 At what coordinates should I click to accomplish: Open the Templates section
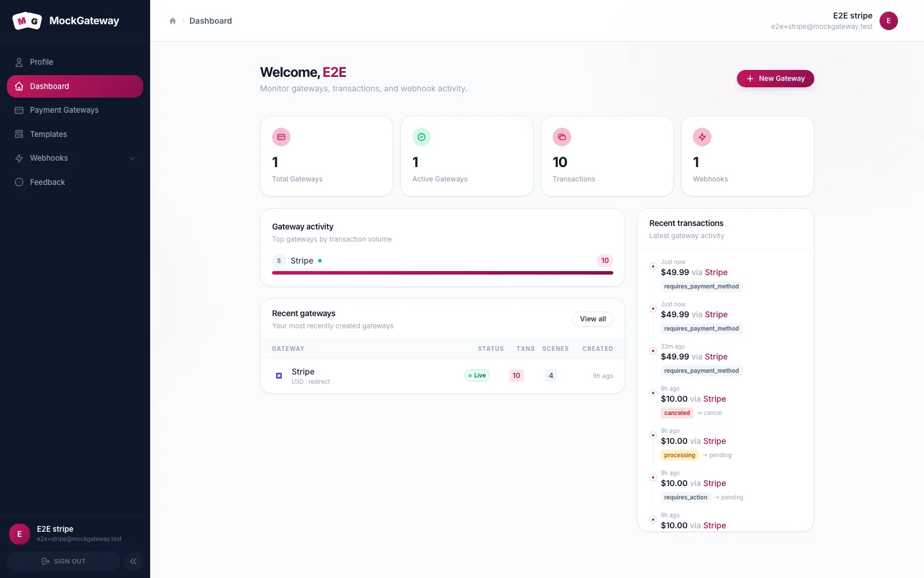75,134
